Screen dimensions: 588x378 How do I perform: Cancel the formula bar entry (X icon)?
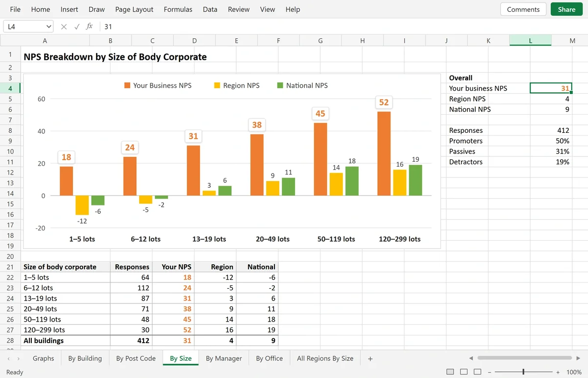pos(64,26)
